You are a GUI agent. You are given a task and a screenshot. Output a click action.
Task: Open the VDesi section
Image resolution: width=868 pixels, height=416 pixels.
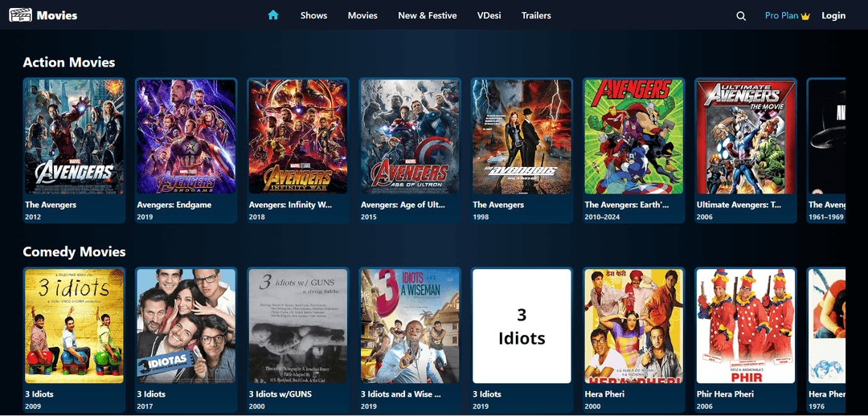point(489,15)
